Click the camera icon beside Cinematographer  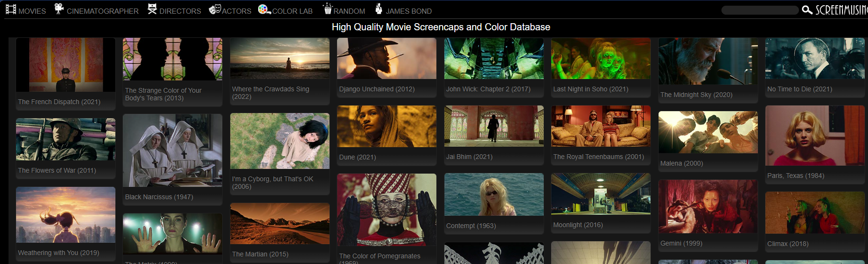[59, 9]
